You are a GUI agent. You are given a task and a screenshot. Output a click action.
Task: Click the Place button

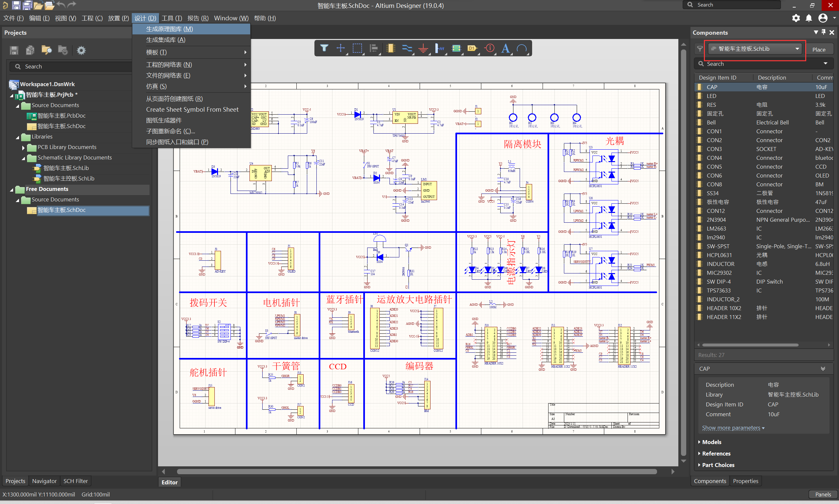click(820, 49)
